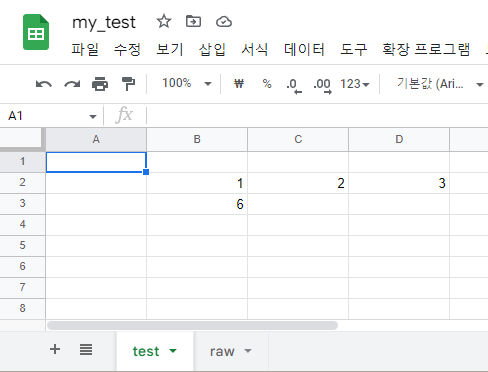Click the Google Sheets home icon
This screenshot has height=372, width=488.
click(36, 32)
